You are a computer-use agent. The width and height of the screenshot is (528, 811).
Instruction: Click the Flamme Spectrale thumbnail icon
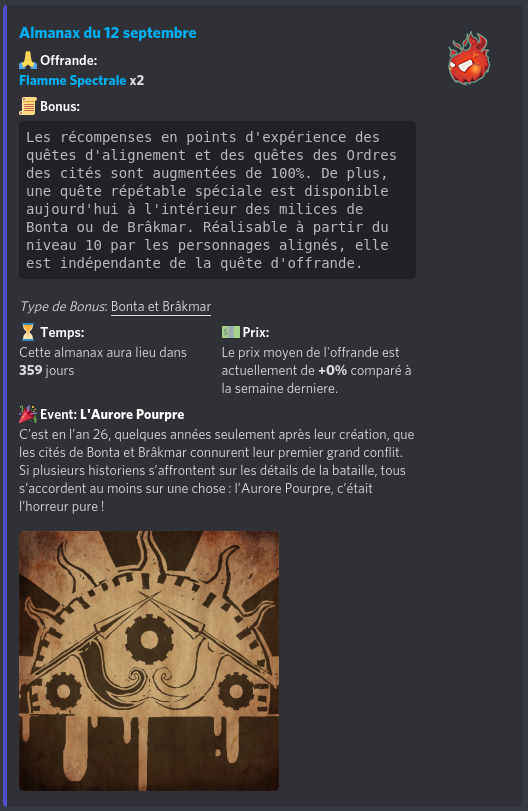pyautogui.click(x=469, y=58)
